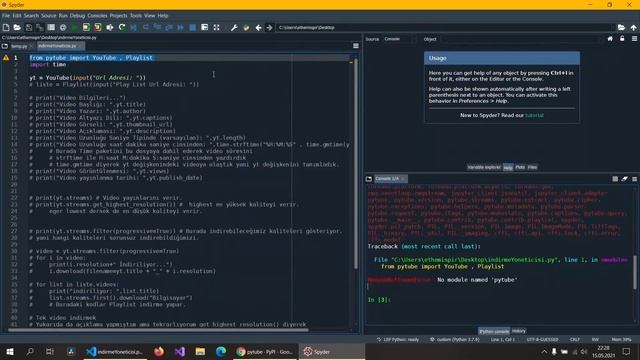Switch to the Files tab
Viewport: 640px width, 360px height.
[x=532, y=167]
